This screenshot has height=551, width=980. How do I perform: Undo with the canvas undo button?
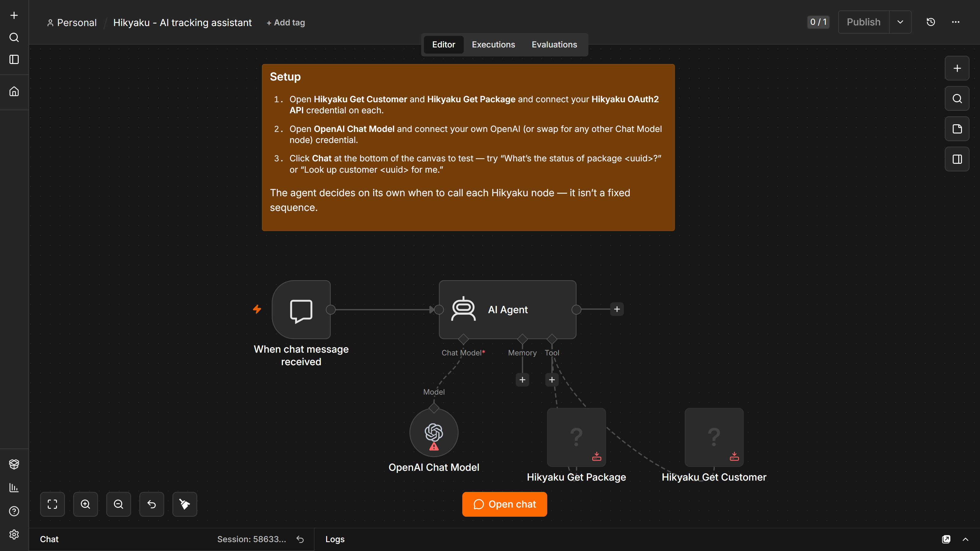click(x=152, y=504)
